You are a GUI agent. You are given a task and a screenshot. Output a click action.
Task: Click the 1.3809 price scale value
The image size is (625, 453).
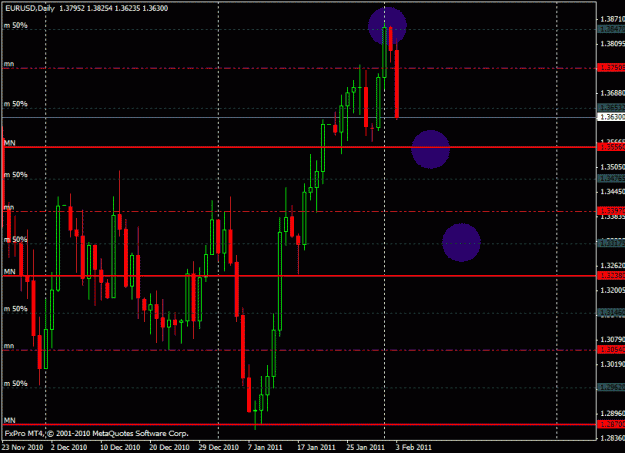[x=612, y=43]
